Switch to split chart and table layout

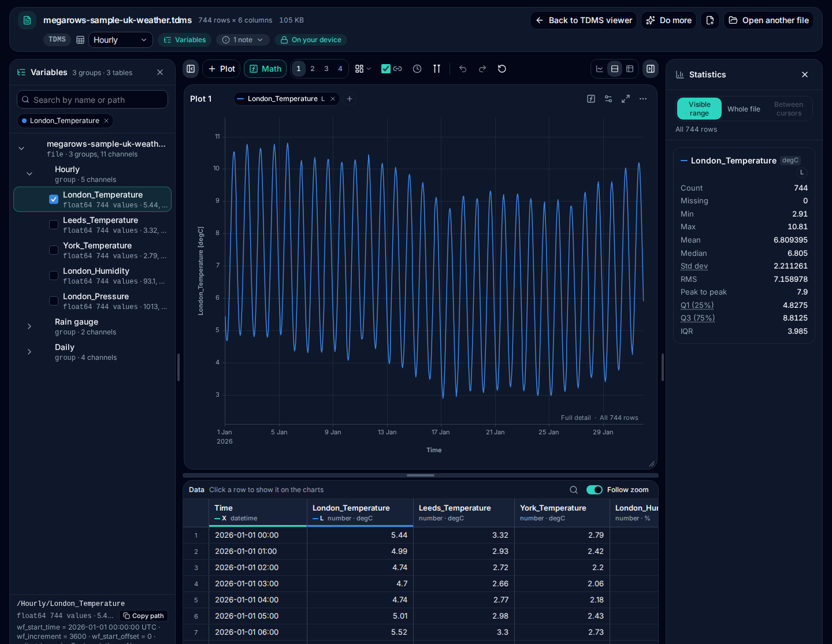pos(615,69)
